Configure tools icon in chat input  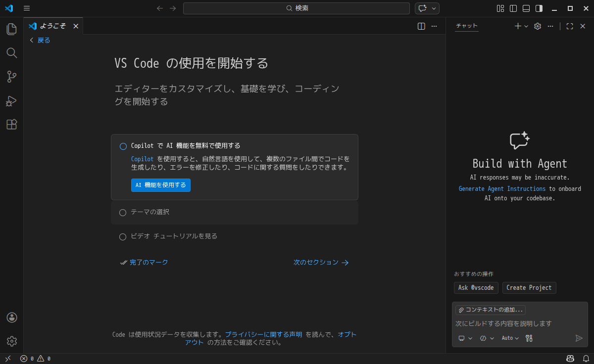pyautogui.click(x=529, y=338)
